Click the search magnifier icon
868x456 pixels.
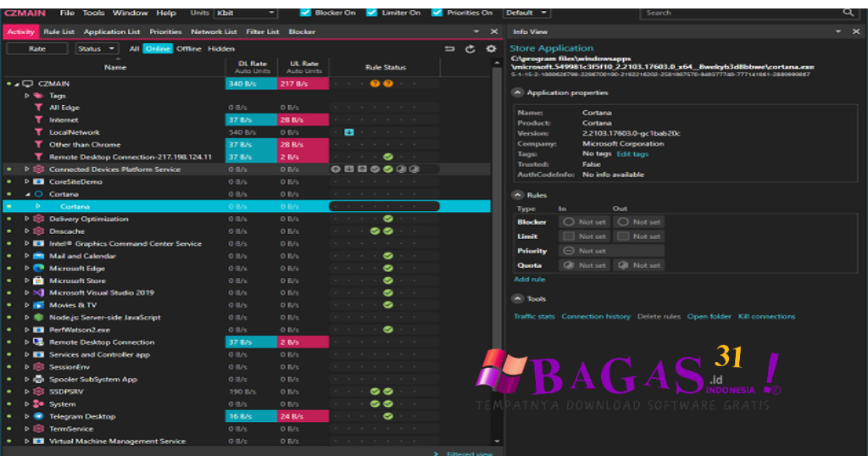point(848,12)
